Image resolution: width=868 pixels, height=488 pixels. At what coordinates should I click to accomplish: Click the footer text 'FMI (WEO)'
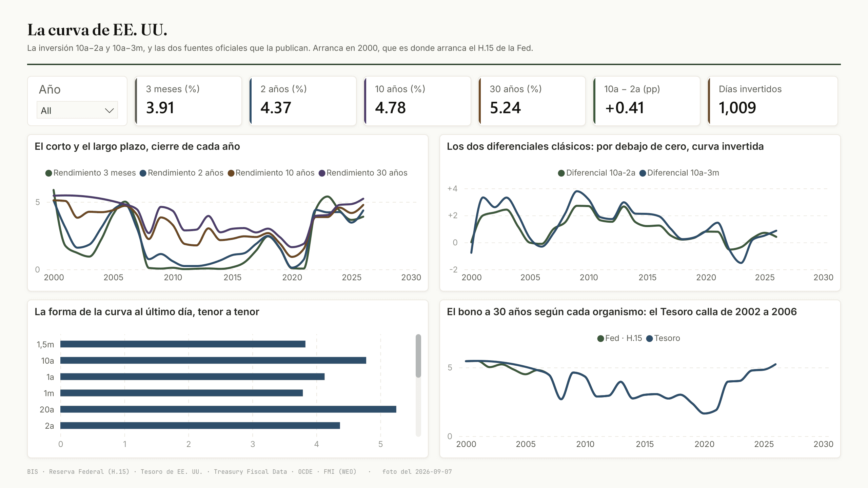tap(340, 472)
